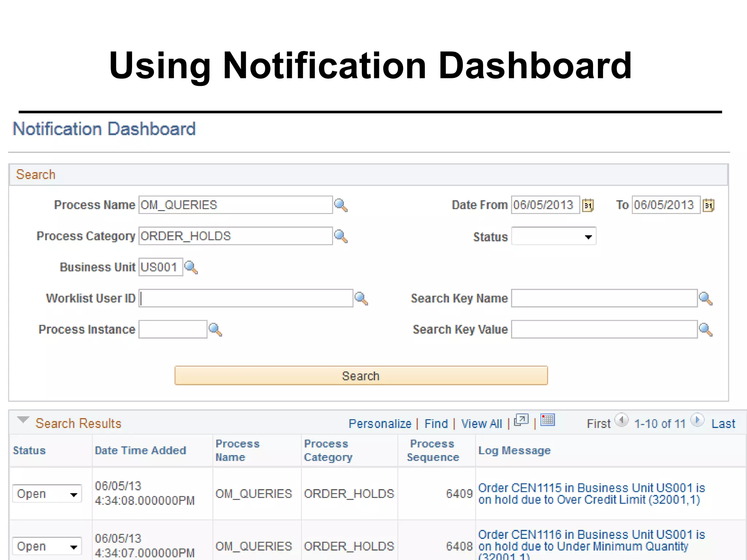The width and height of the screenshot is (747, 560).
Task: Open lookup for Worklist User ID
Action: click(361, 299)
